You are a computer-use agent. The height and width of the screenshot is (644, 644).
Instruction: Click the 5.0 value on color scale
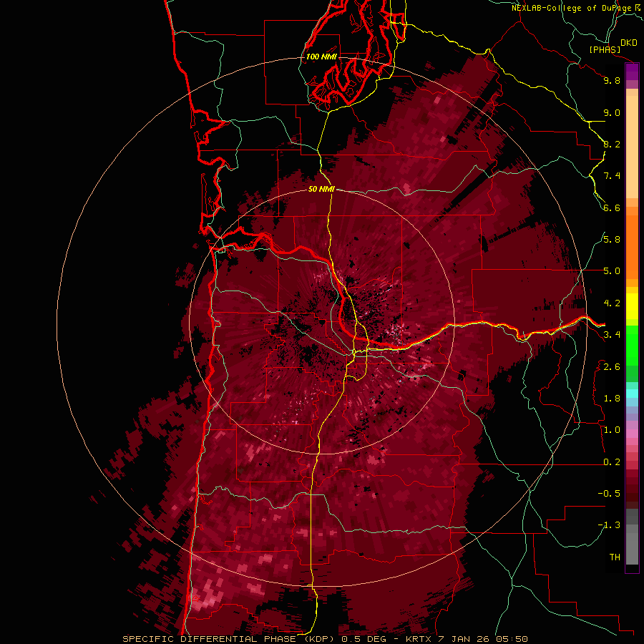(x=612, y=271)
